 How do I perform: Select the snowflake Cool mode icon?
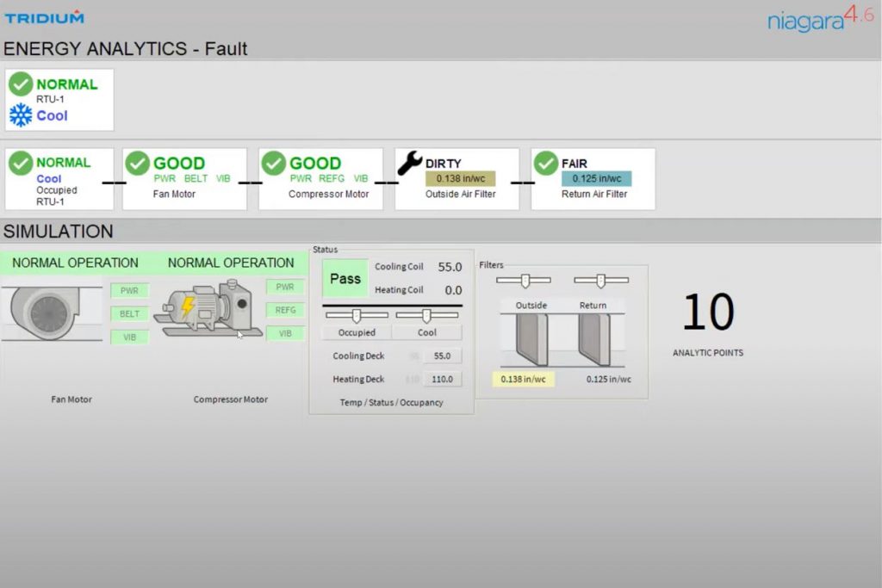[x=20, y=114]
